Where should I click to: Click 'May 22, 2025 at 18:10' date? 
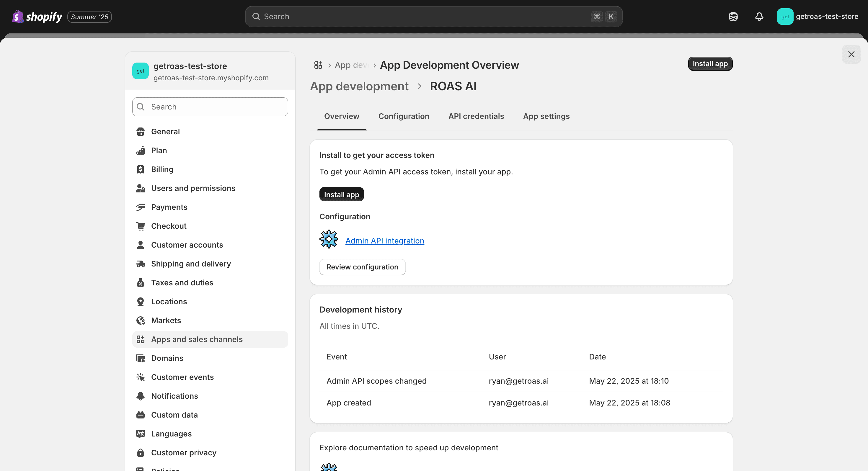coord(629,381)
